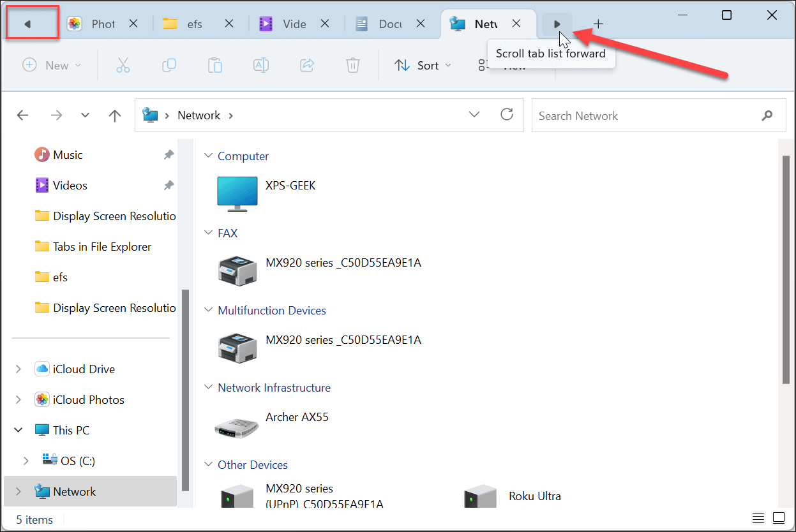Add a new tab with the plus button

click(598, 24)
